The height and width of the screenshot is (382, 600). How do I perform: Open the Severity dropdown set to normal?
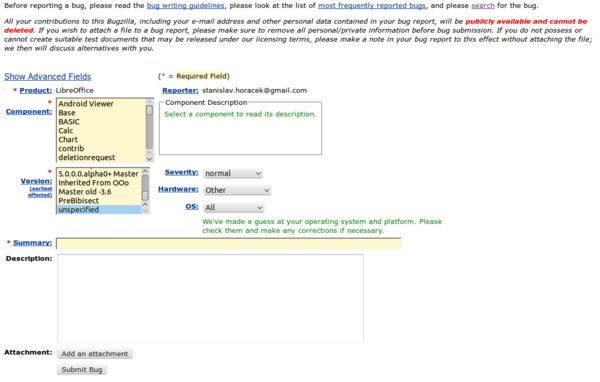tap(233, 173)
